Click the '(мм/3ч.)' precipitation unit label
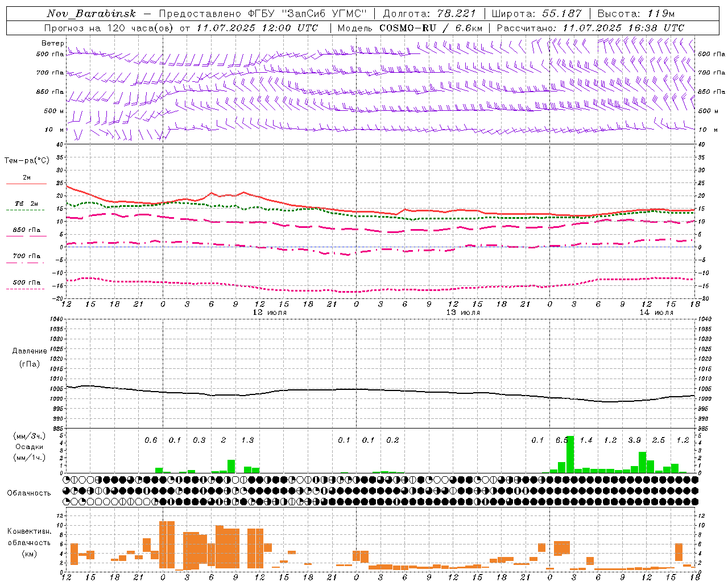Viewport: 728px width, 582px height. (x=30, y=436)
